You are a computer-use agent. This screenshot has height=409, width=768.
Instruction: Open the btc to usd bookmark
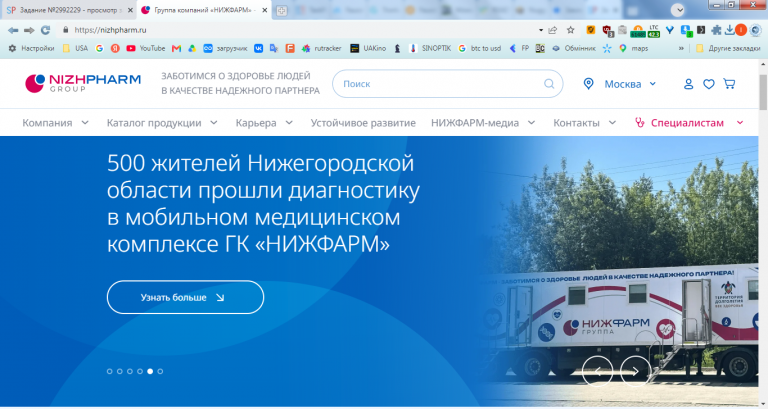[480, 48]
